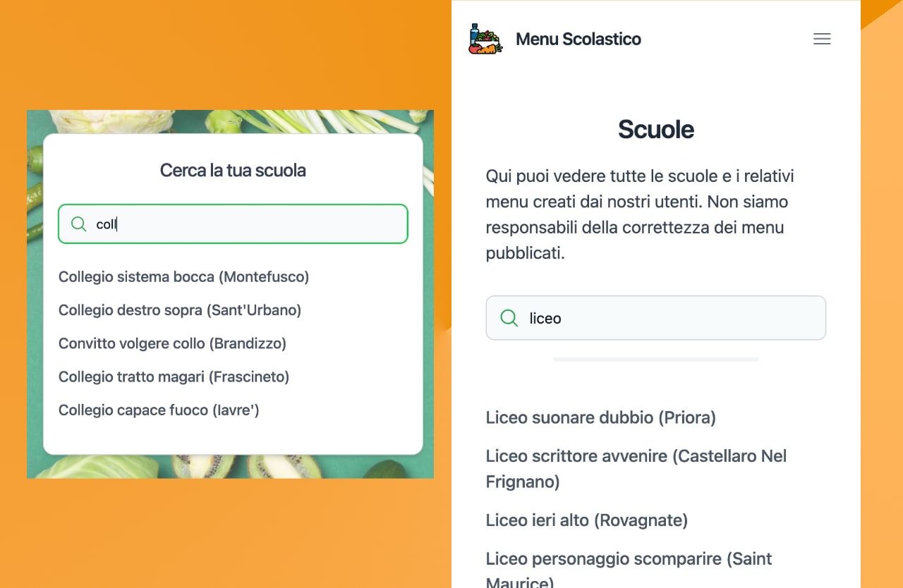Click the 'Cerca la tua scuola' title

pos(233,170)
